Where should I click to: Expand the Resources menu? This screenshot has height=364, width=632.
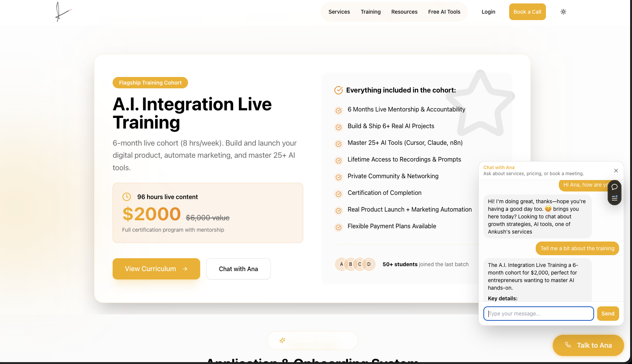(404, 12)
